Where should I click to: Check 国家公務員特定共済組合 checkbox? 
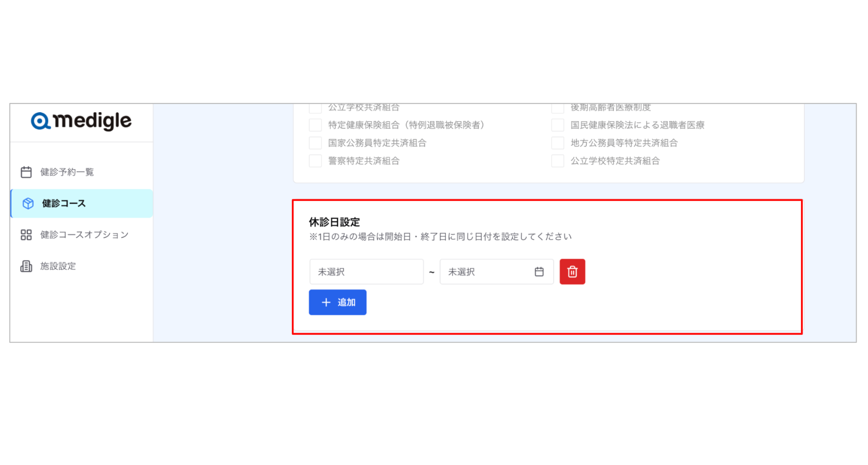315,143
